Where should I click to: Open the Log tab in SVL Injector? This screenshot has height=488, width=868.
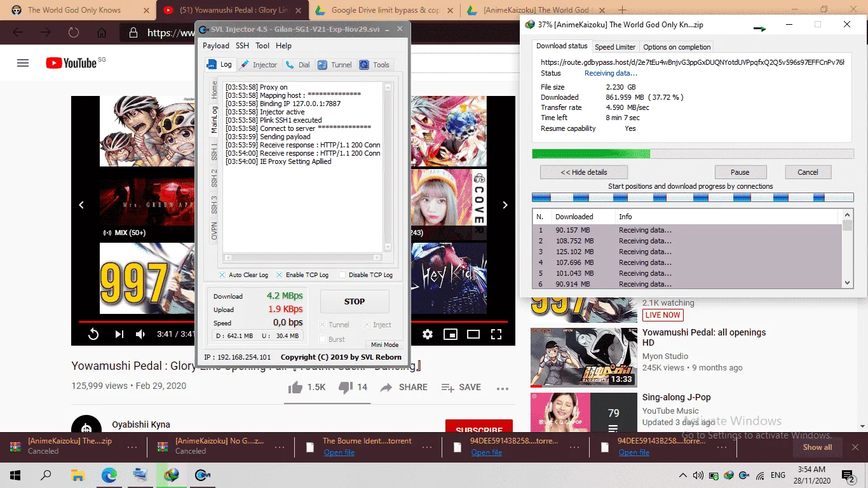click(220, 64)
